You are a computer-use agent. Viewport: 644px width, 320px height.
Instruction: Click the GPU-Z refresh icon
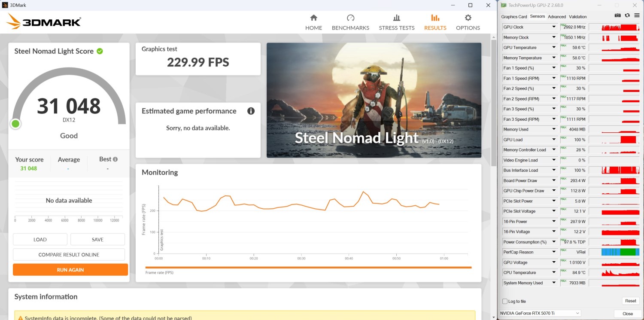pos(627,15)
